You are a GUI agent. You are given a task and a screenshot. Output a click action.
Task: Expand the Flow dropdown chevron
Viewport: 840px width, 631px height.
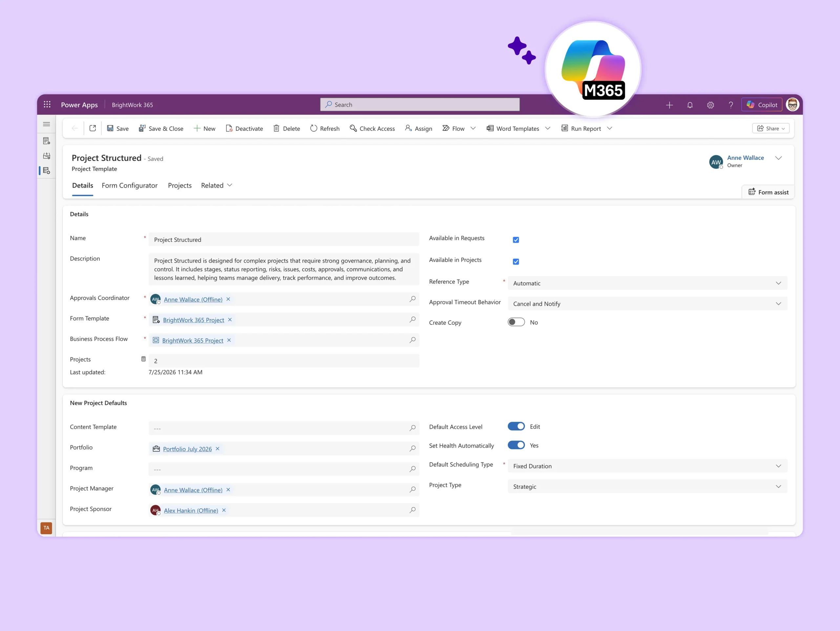473,128
